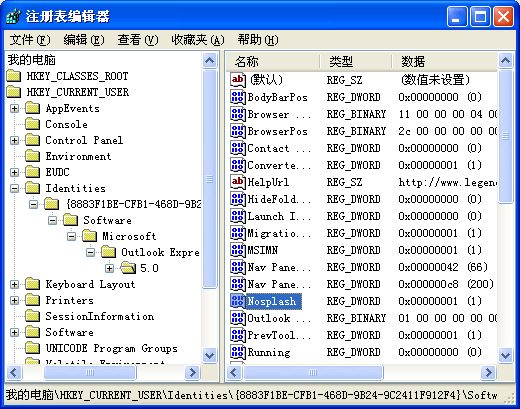The image size is (520, 409).
Task: Click values pane scroll down arrow
Action: point(506,355)
